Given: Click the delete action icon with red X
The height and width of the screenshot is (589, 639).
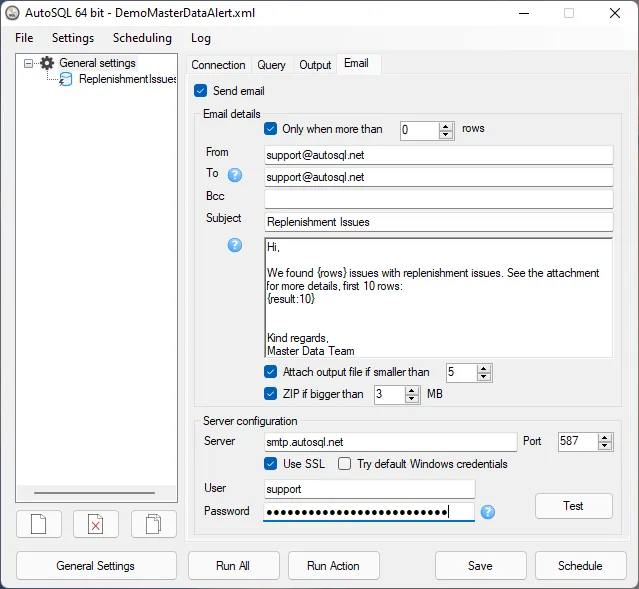Looking at the screenshot, I should tap(96, 524).
